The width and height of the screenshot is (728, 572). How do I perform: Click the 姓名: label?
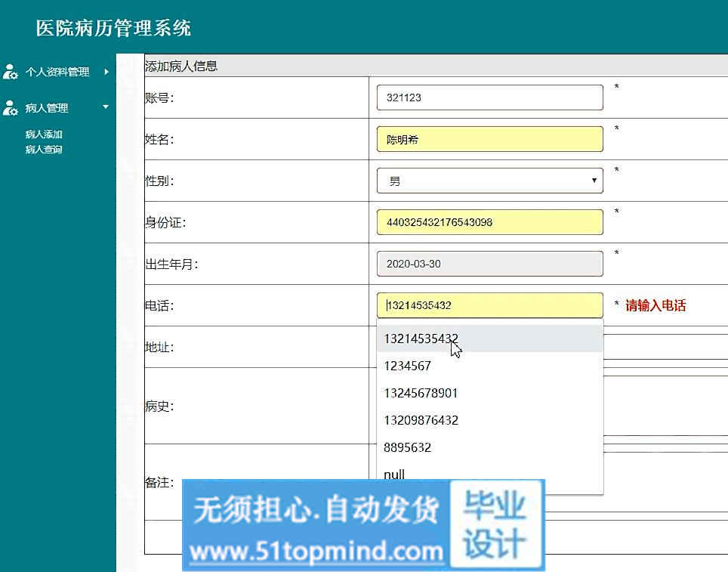point(159,139)
